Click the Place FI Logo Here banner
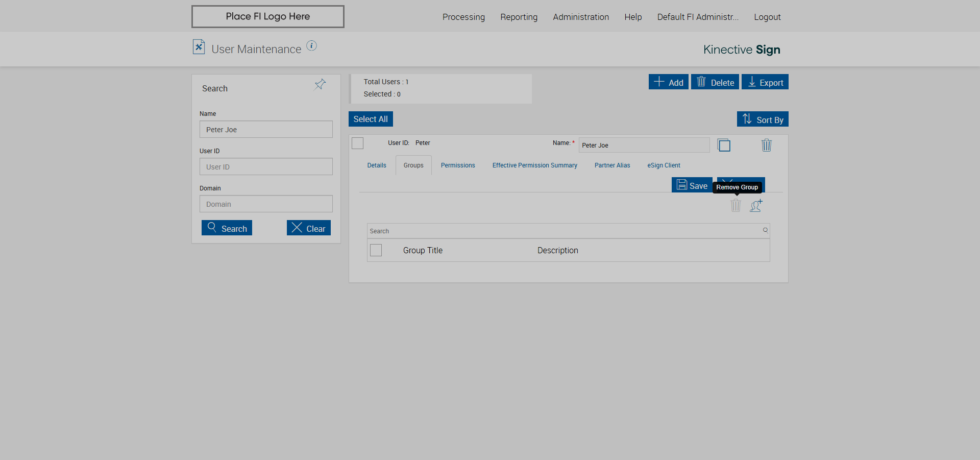The height and width of the screenshot is (460, 980). (268, 16)
